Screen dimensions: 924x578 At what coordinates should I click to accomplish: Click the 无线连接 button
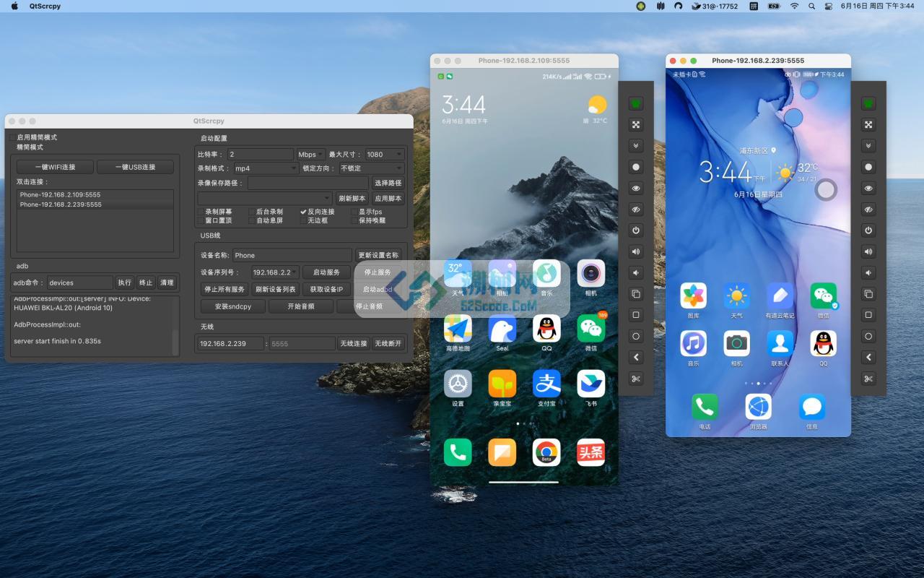click(x=354, y=343)
